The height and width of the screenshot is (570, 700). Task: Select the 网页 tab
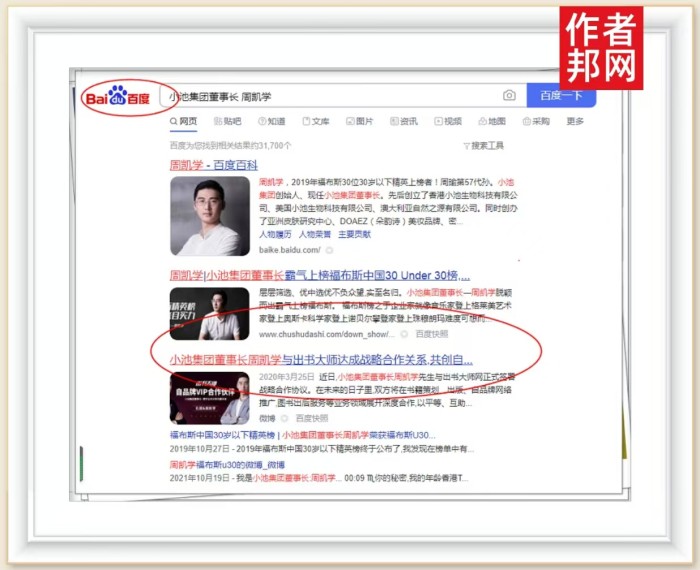183,122
